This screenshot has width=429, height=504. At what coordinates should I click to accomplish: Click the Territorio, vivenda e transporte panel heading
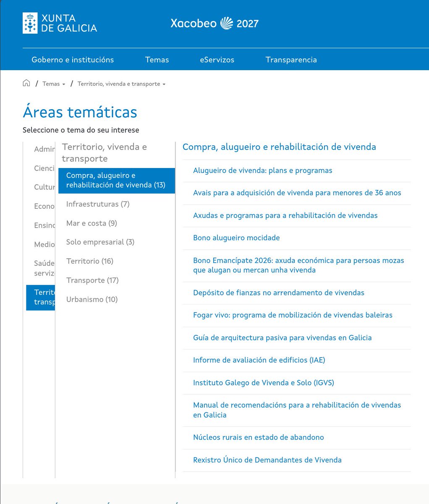105,153
